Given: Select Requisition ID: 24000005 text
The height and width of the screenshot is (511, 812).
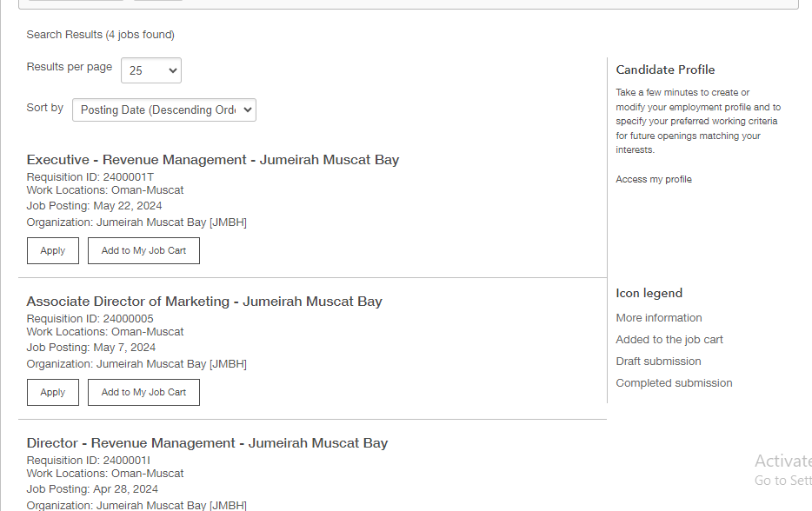Looking at the screenshot, I should [90, 319].
